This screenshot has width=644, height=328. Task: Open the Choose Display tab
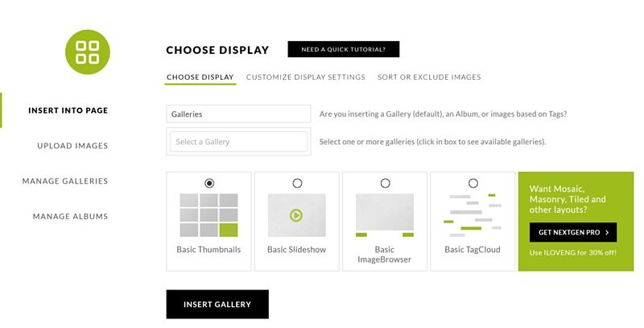point(200,77)
